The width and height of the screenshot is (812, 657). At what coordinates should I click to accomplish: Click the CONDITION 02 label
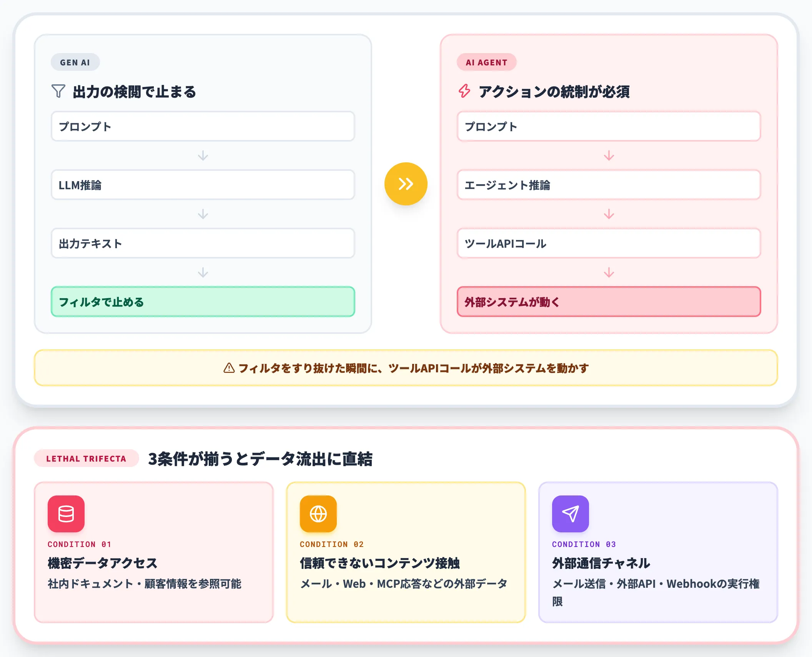(x=332, y=544)
